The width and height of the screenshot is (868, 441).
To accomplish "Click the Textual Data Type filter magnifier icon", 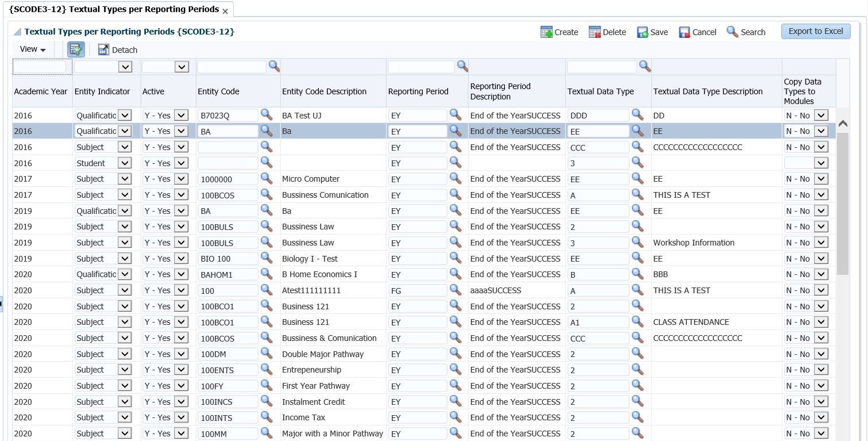I will point(645,66).
